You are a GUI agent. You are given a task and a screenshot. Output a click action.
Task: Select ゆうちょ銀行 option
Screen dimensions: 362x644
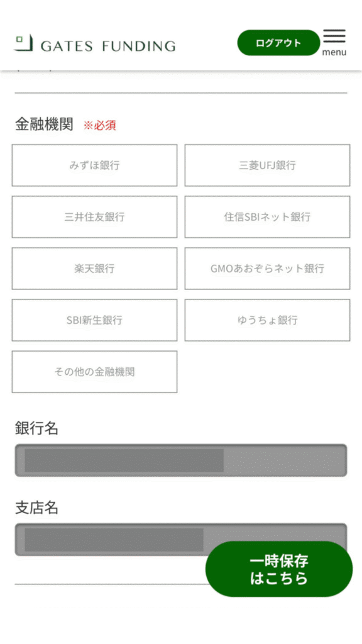point(267,320)
